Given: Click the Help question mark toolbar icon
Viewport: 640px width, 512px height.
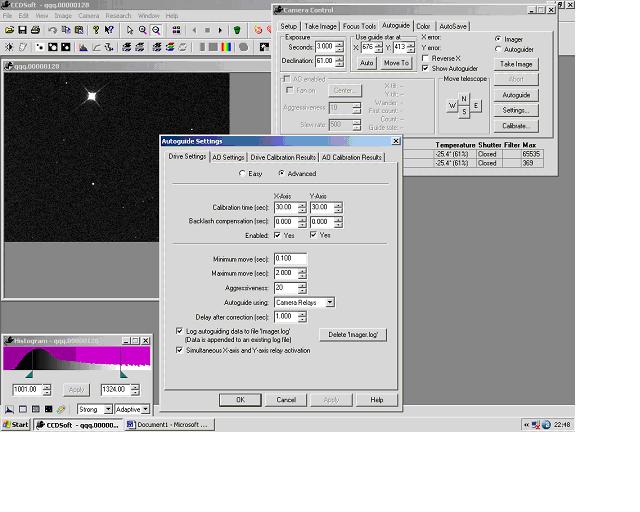Looking at the screenshot, I should (x=96, y=30).
